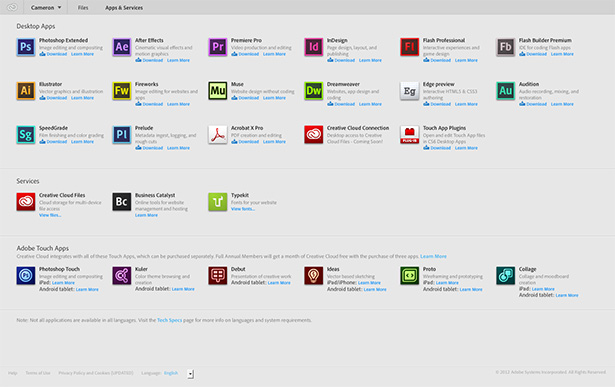Click Kuler Android tablet Learn More
Viewport: 615px width, 387px height.
click(183, 289)
